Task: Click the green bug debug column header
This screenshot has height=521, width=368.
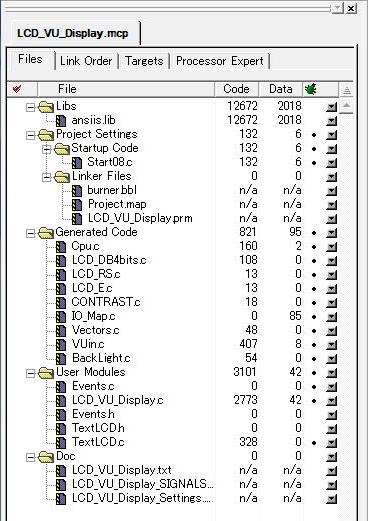Action: coord(310,89)
